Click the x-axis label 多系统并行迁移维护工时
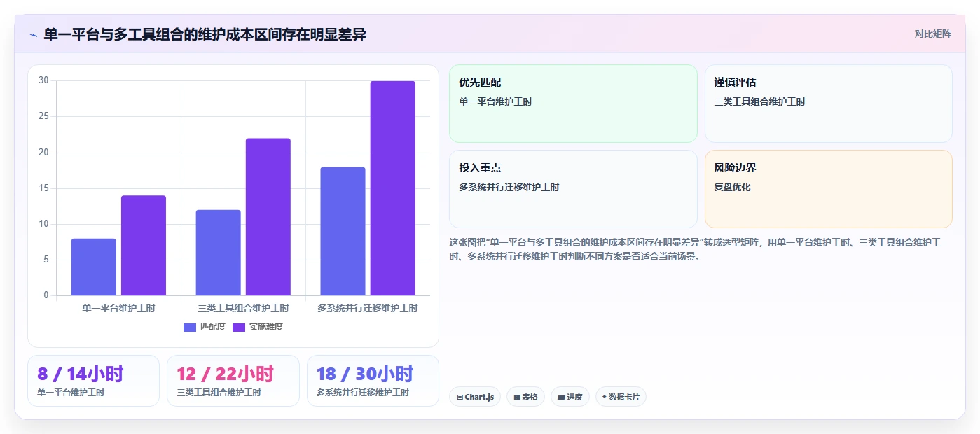 (x=368, y=308)
